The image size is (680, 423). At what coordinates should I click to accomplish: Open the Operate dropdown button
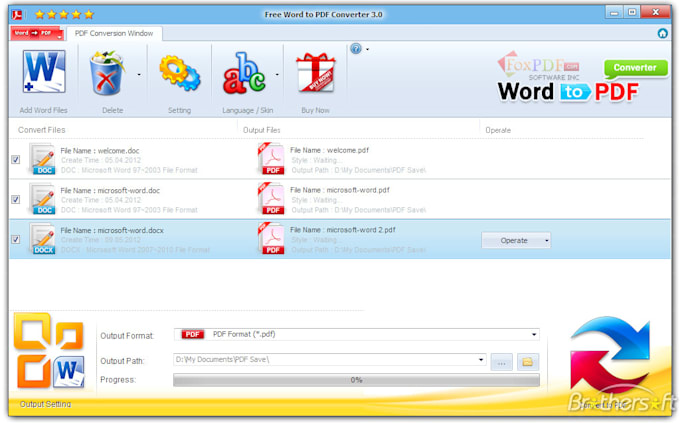click(516, 240)
